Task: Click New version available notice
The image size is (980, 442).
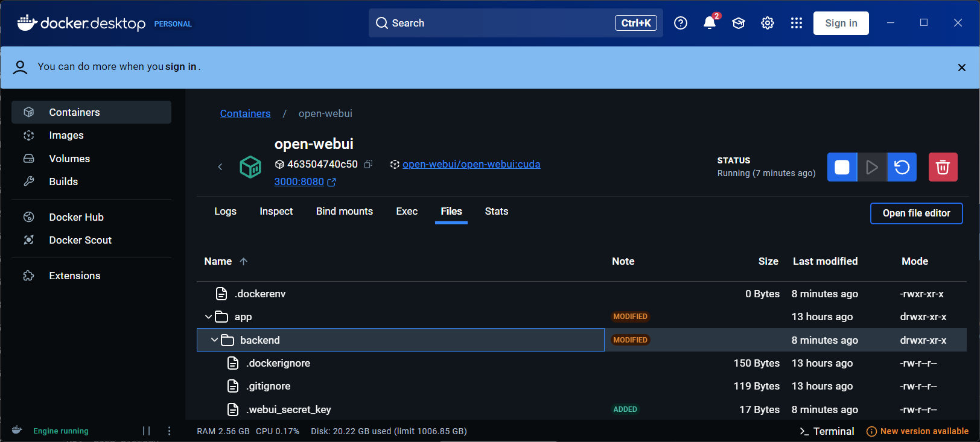Action: [x=917, y=431]
